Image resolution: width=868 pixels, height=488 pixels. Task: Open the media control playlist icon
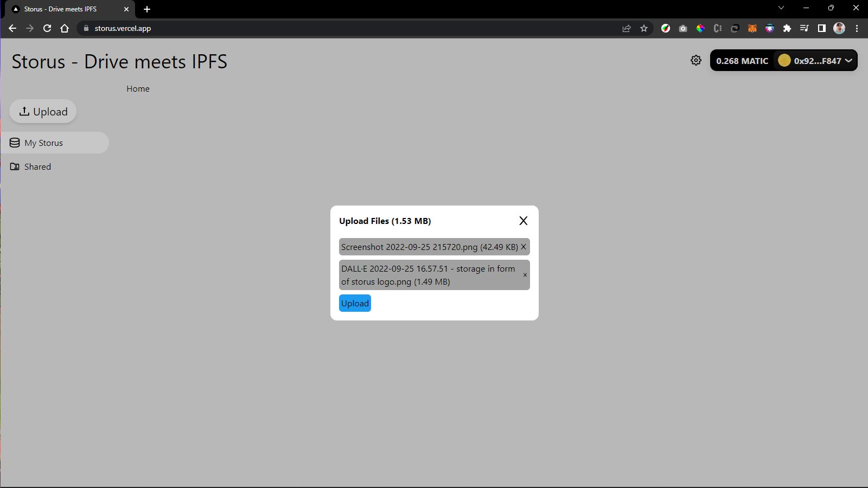(x=805, y=28)
